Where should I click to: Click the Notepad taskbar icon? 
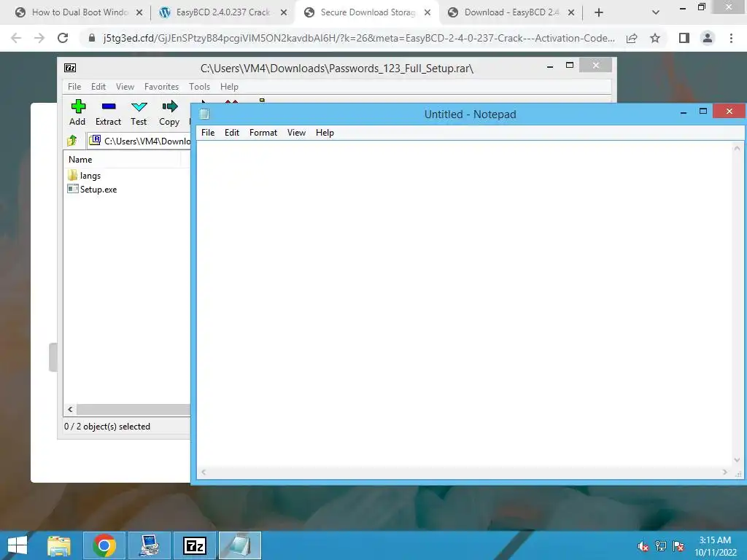point(239,545)
